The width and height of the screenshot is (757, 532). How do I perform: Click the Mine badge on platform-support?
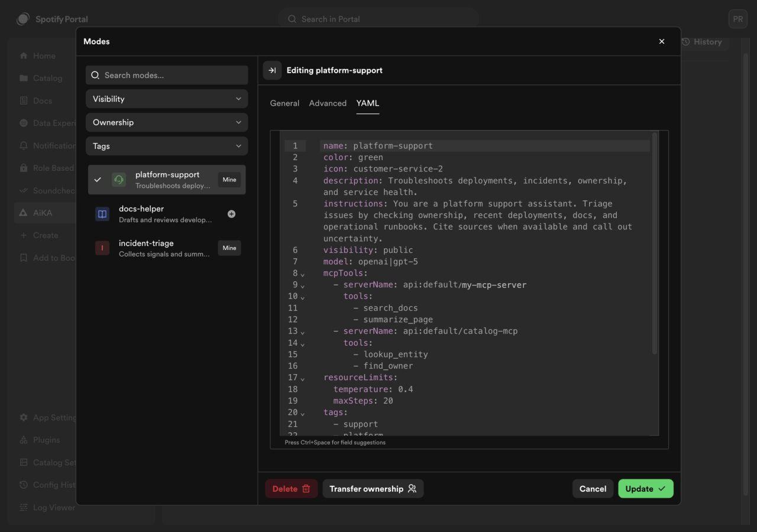pyautogui.click(x=229, y=180)
